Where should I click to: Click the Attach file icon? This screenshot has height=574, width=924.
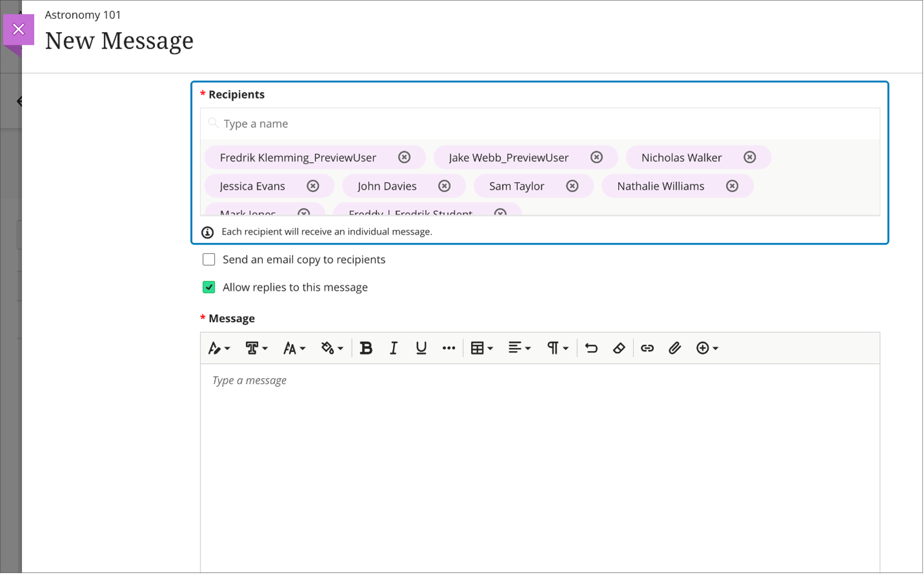(674, 348)
